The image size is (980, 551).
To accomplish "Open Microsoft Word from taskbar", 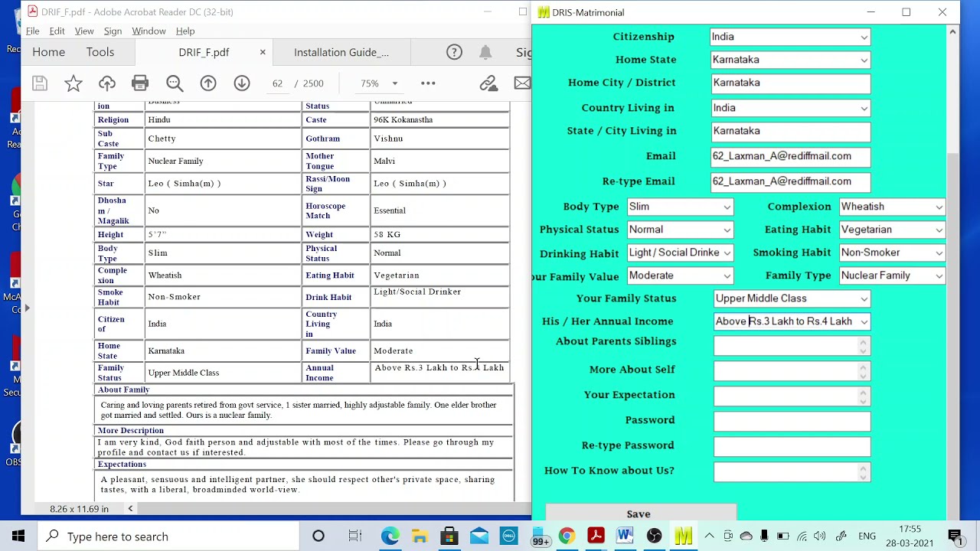I will click(625, 536).
